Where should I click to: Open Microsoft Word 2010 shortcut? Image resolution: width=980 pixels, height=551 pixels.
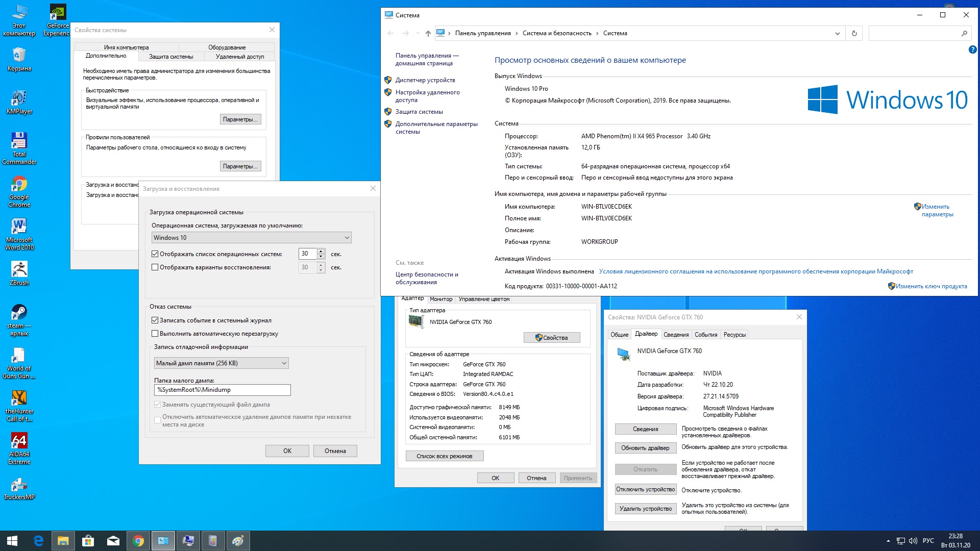coord(19,234)
